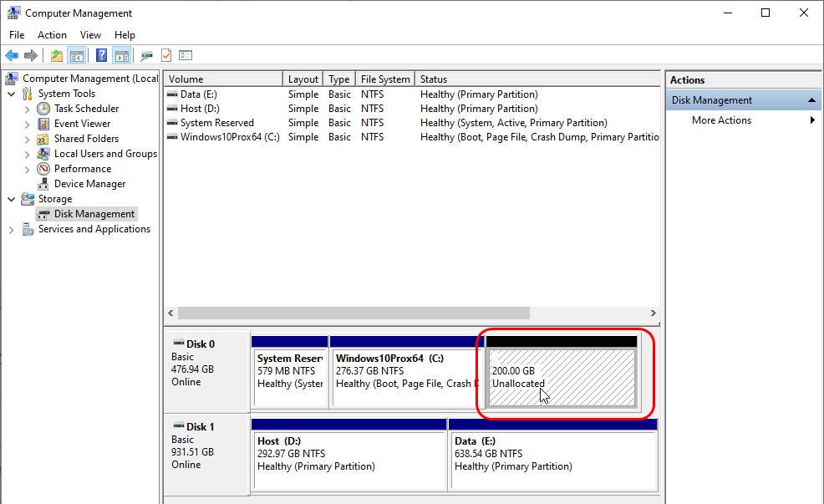Toggle the Show/Hide Console Tree icon
The width and height of the screenshot is (824, 504).
76,55
